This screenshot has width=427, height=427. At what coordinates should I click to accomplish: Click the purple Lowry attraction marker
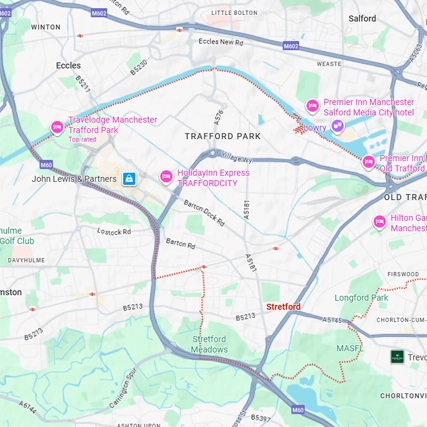coord(337,126)
